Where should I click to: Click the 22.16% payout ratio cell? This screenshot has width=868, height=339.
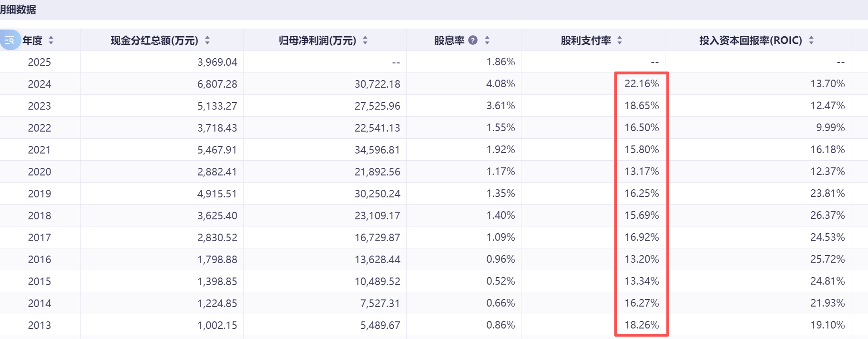point(642,84)
